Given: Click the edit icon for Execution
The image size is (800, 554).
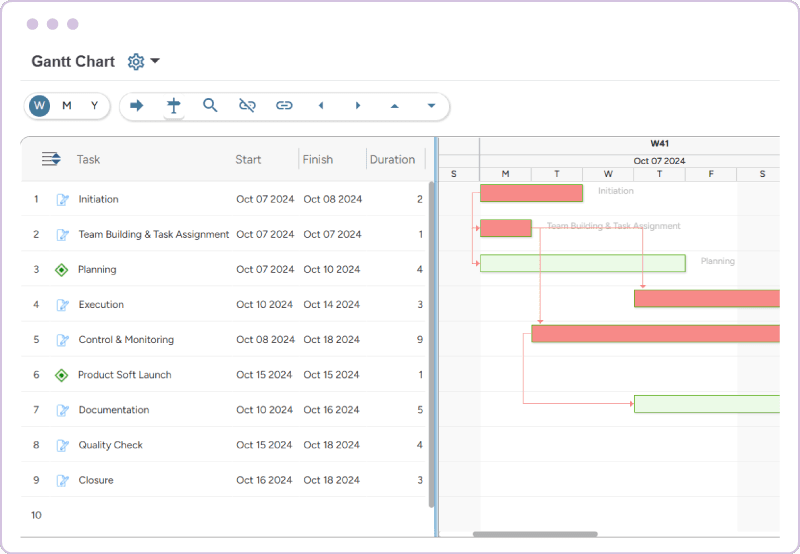Looking at the screenshot, I should click(62, 305).
